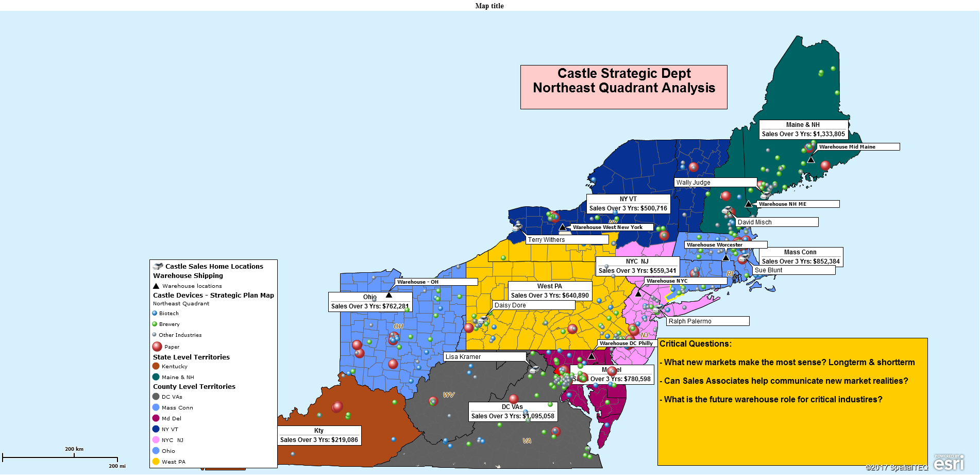
Task: Select the Warehouse West New York triangle marker
Action: (562, 227)
